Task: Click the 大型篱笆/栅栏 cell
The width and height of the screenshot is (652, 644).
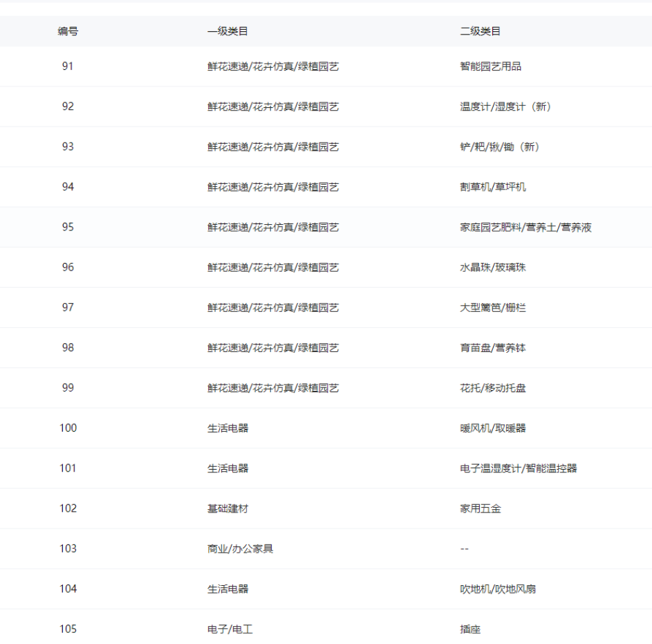Action: pyautogui.click(x=493, y=307)
